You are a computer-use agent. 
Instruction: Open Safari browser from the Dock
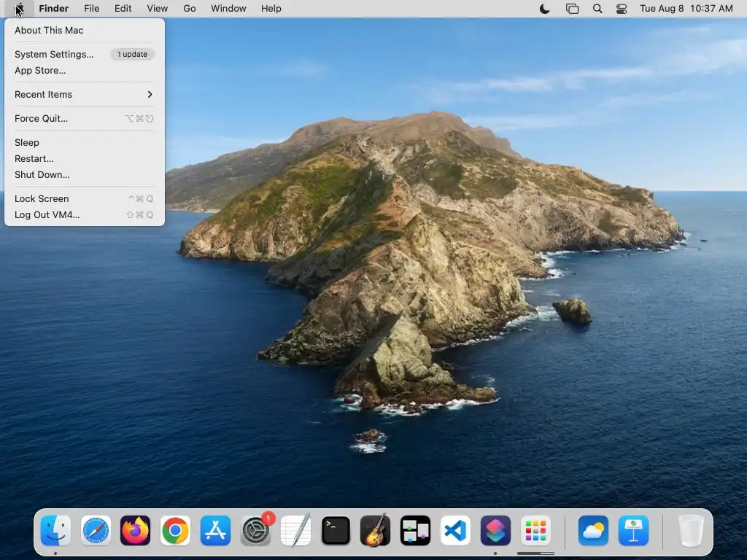point(96,531)
